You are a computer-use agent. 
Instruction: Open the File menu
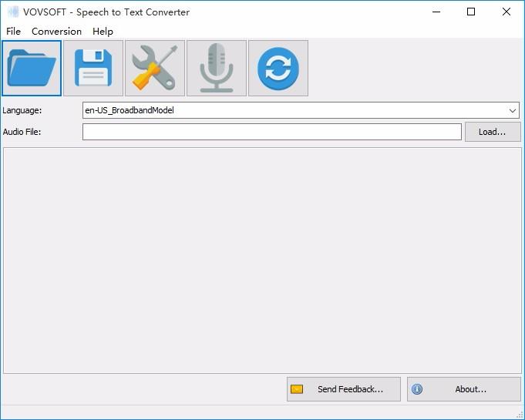point(13,31)
